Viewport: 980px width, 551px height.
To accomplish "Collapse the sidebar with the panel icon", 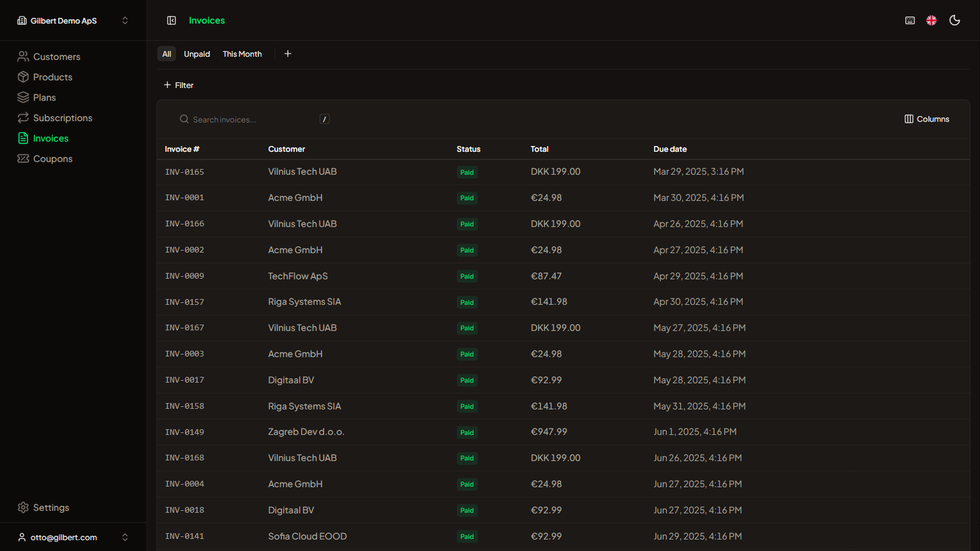I will pyautogui.click(x=172, y=20).
